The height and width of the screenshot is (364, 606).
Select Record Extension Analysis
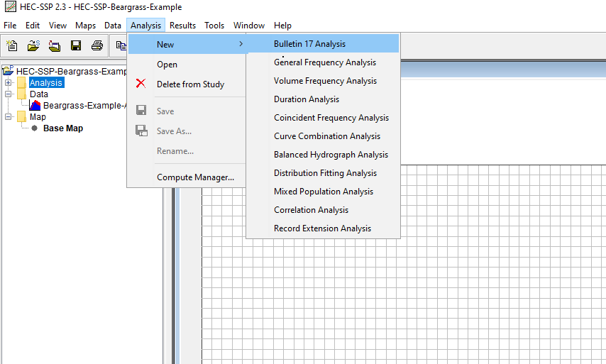coord(323,228)
